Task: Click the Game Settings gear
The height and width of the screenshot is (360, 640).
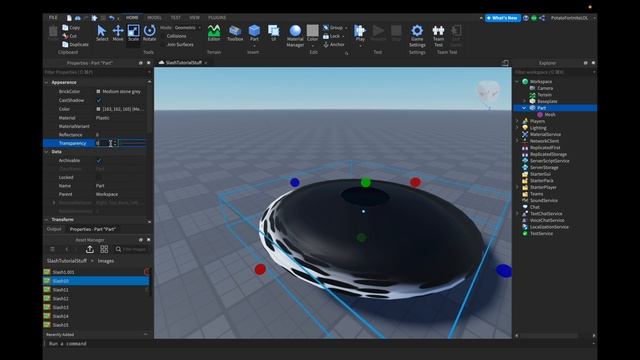Action: coord(417,36)
